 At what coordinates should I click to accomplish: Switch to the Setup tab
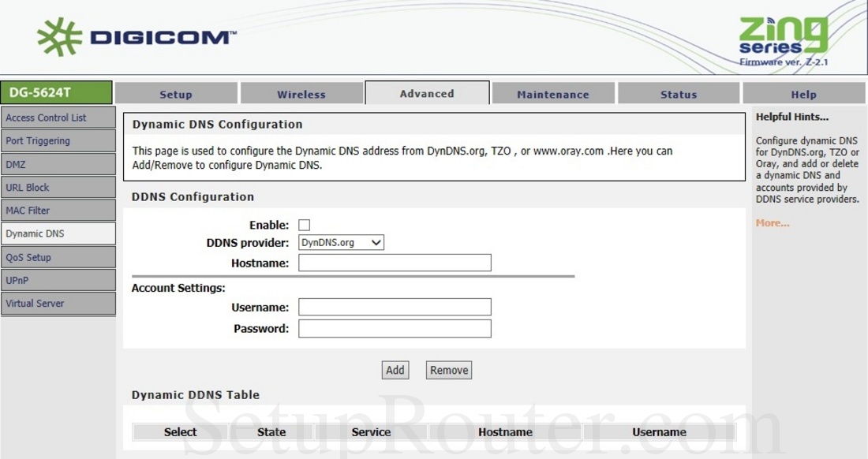click(x=176, y=92)
